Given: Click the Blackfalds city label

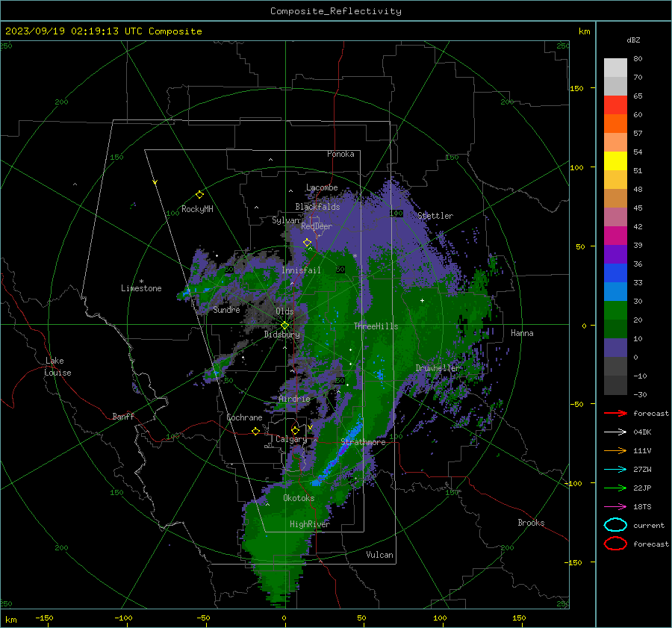Looking at the screenshot, I should pos(317,207).
